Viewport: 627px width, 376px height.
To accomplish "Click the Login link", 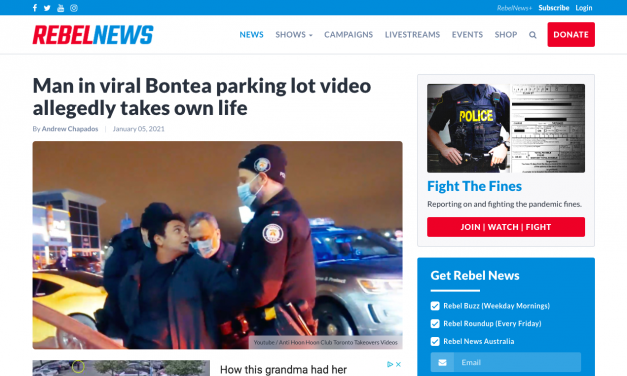I will click(x=584, y=8).
